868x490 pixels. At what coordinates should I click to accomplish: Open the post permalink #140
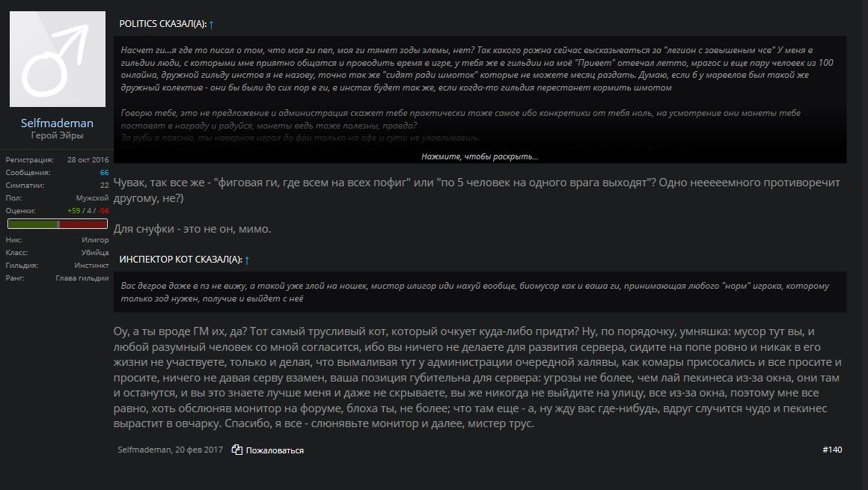[832, 450]
